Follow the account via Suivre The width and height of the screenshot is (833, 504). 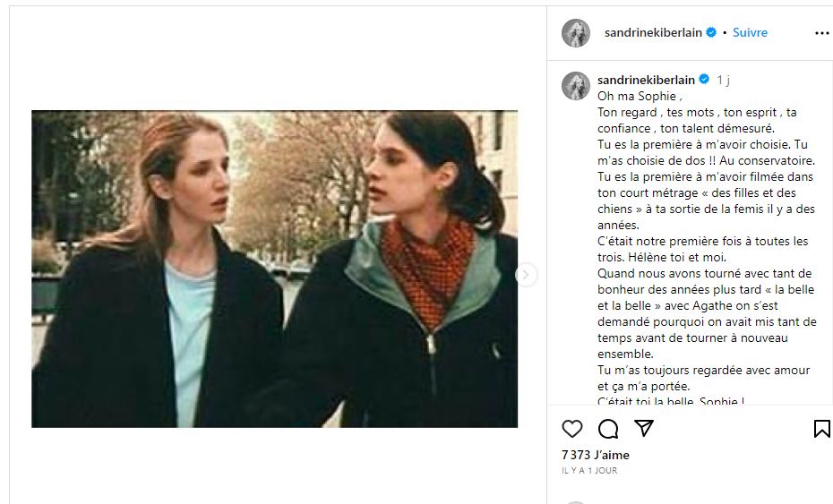point(750,32)
